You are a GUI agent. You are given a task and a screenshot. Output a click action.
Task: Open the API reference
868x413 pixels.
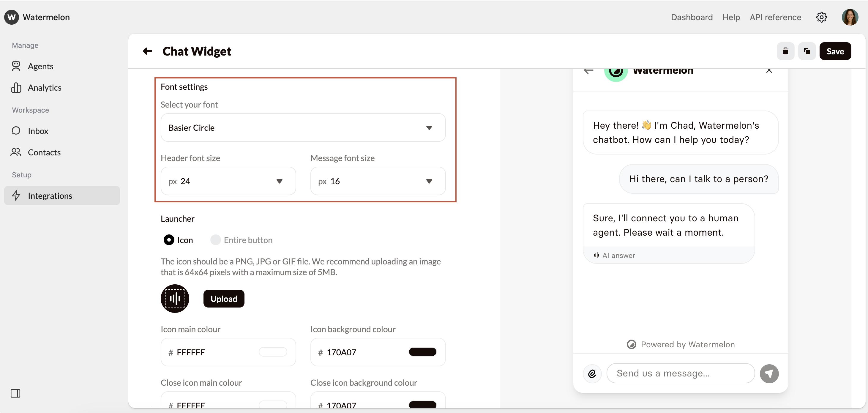pos(775,17)
